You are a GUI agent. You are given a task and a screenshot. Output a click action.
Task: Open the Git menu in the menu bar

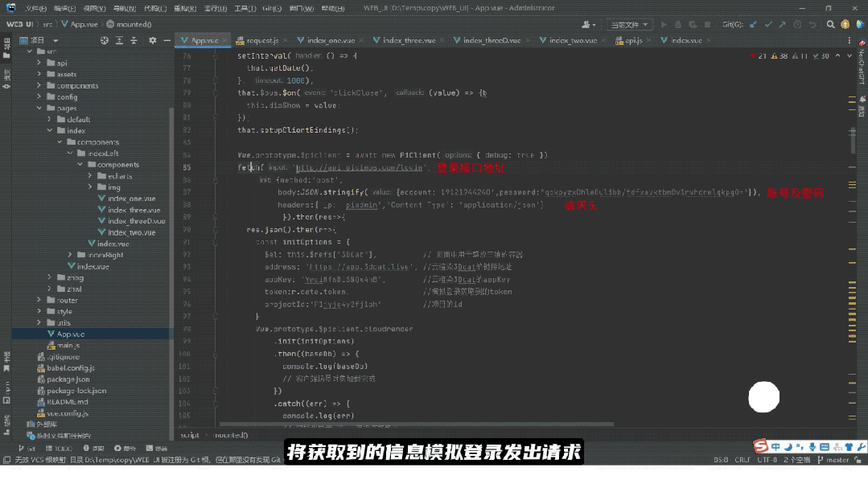point(271,8)
